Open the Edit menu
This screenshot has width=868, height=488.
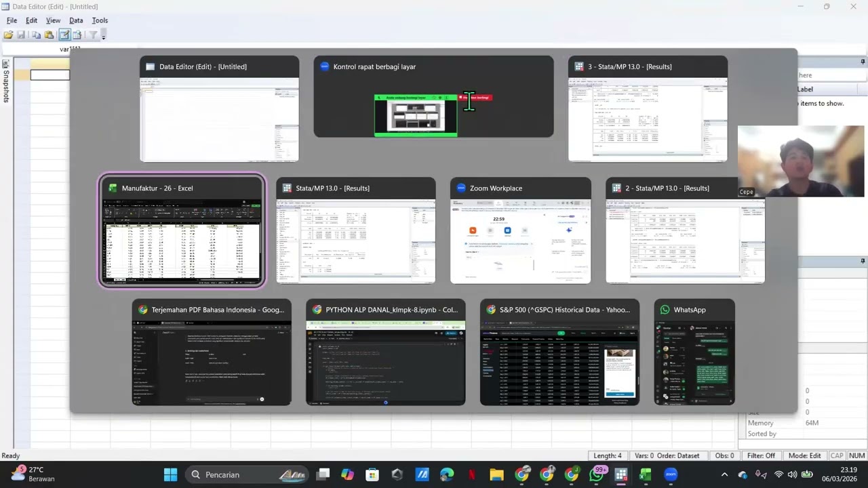(x=31, y=20)
